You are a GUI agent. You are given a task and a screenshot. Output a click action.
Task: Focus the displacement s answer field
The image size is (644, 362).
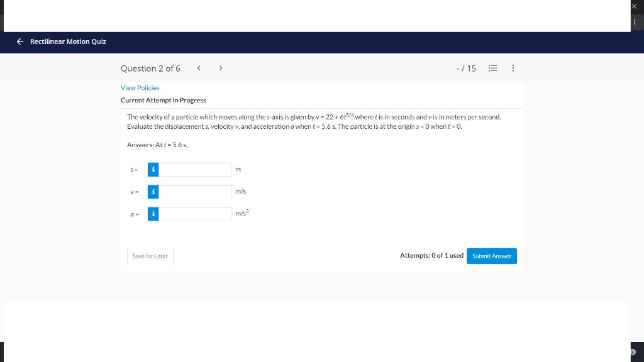coord(195,170)
